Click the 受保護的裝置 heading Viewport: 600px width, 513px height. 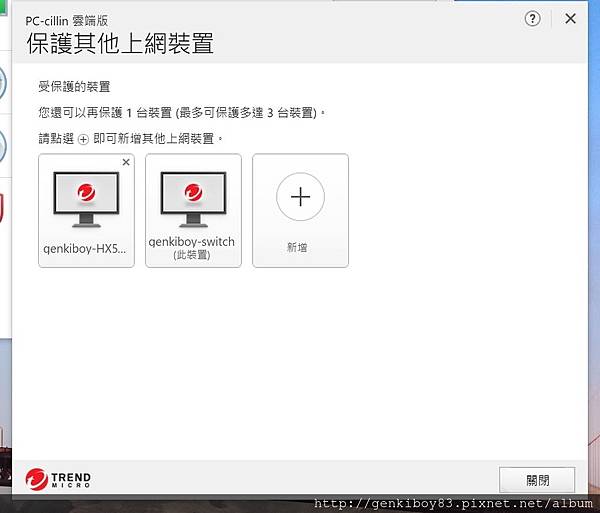point(74,87)
